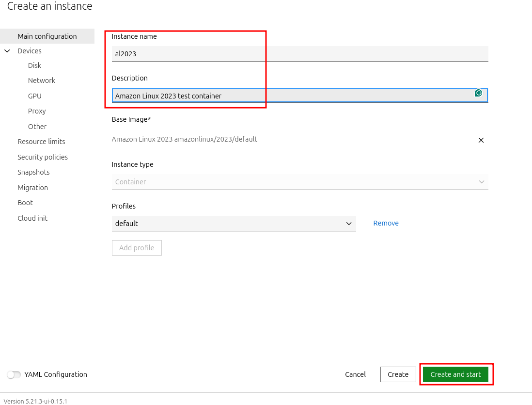Screen dimensions: 532x405
Task: Cancel instance creation
Action: click(355, 374)
